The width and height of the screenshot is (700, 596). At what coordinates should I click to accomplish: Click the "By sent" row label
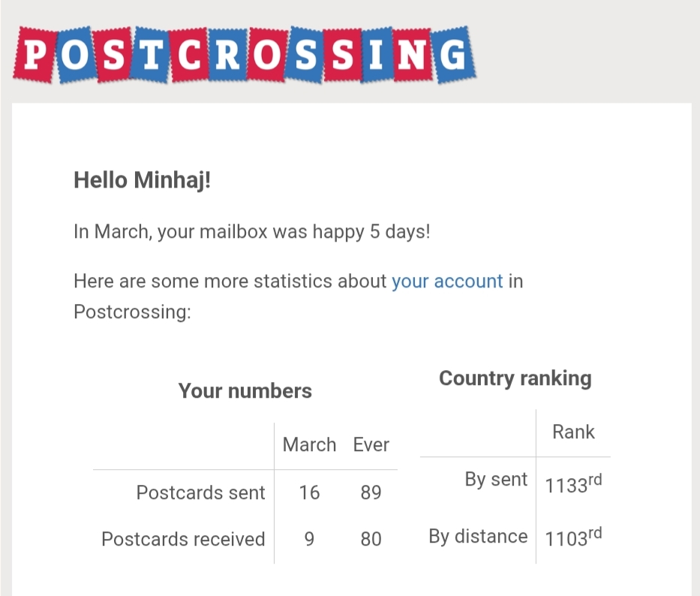[496, 480]
